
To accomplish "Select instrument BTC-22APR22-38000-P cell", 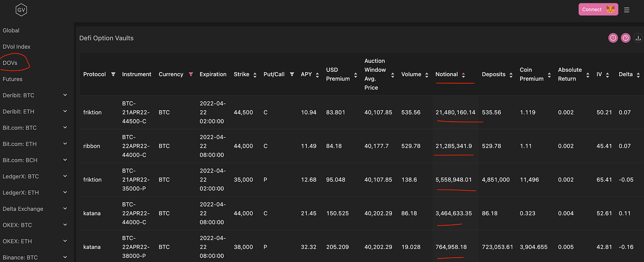I will click(x=136, y=247).
